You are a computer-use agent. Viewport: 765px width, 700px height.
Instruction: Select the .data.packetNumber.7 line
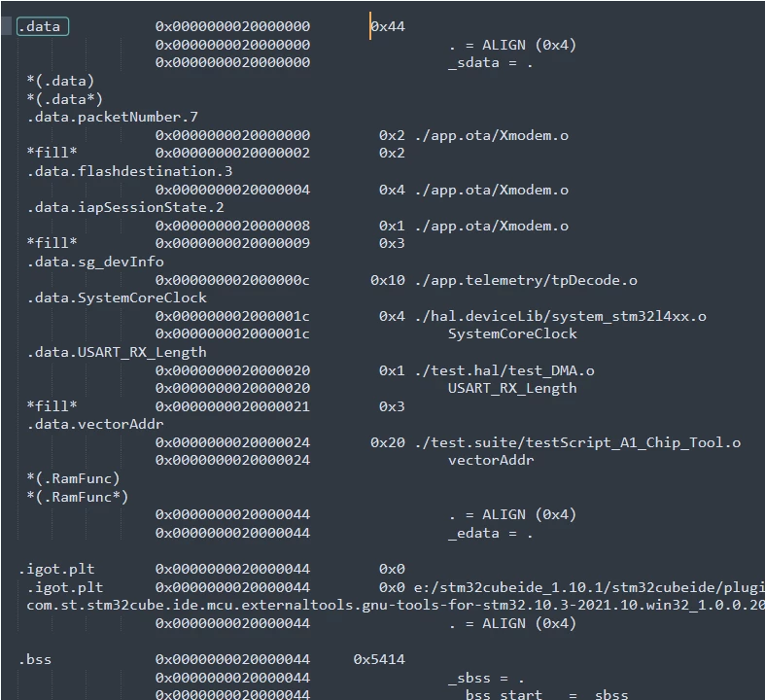pos(112,117)
